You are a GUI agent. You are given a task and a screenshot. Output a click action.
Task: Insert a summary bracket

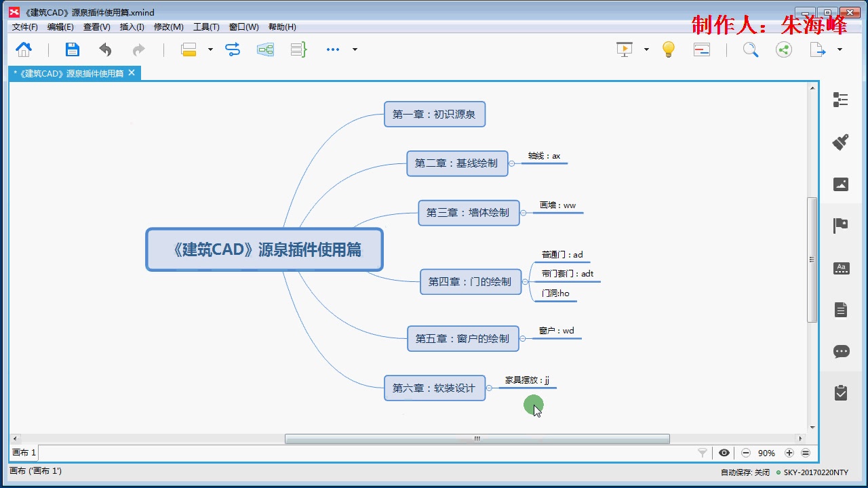[298, 49]
